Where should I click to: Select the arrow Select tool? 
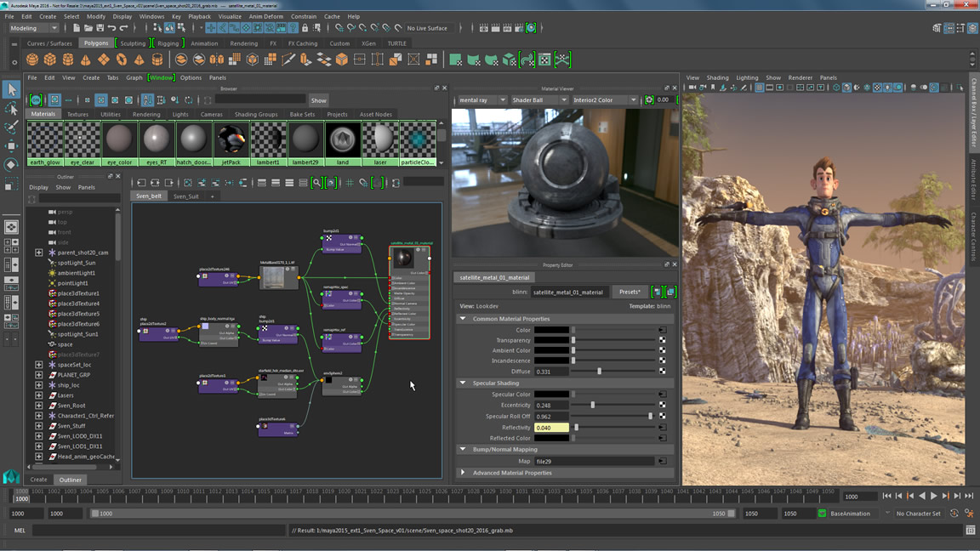click(x=11, y=89)
